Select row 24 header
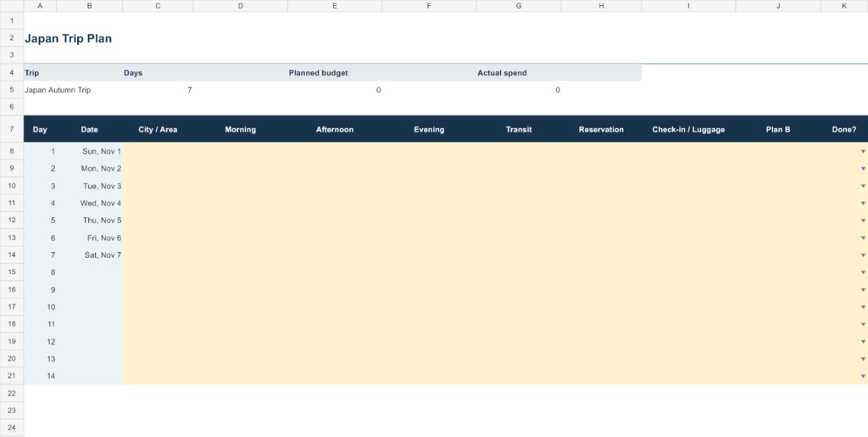This screenshot has height=437, width=868. [12, 428]
